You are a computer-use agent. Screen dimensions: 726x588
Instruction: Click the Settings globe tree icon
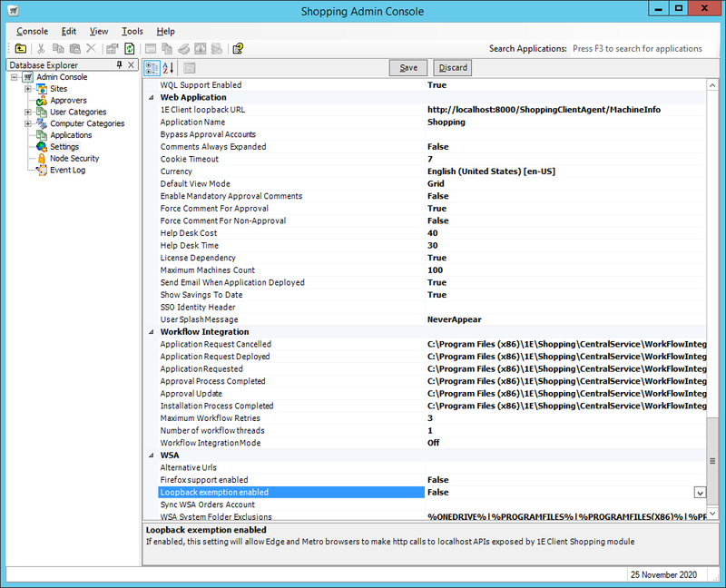pos(42,147)
